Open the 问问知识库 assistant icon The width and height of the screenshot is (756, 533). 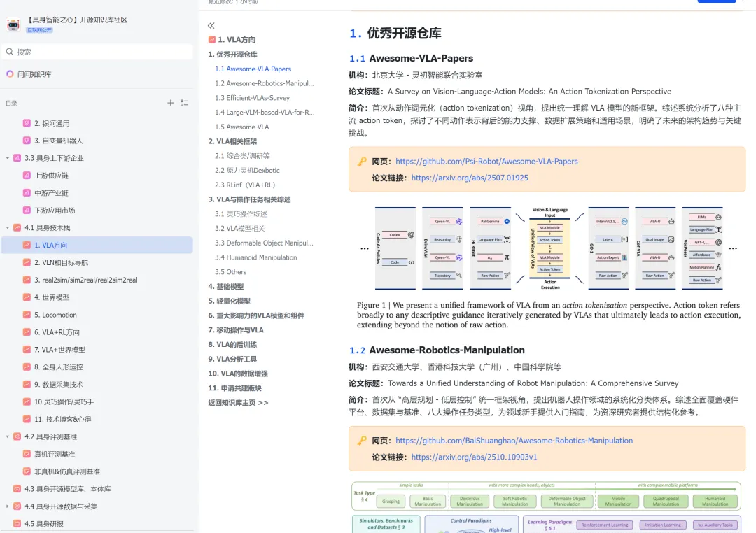pos(10,74)
